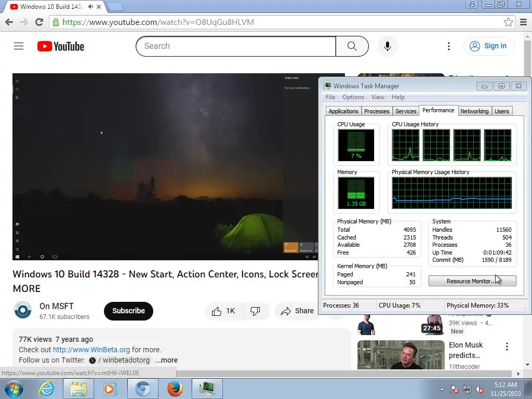Image resolution: width=532 pixels, height=399 pixels.
Task: Click the CPU Usage 7 % meter
Action: pyautogui.click(x=356, y=145)
